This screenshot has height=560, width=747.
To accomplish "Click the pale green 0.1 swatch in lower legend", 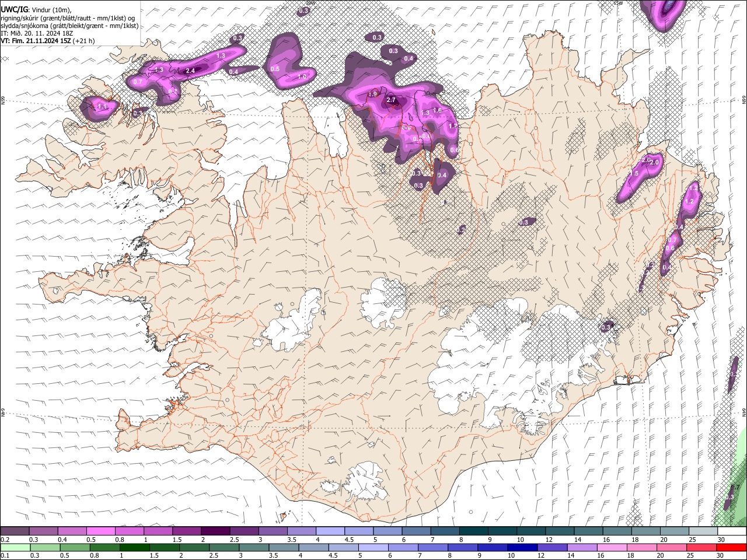I will 15,547.
